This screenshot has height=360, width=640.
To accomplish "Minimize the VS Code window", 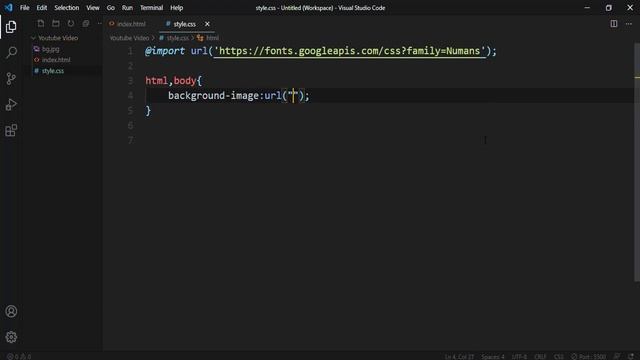I will (587, 8).
